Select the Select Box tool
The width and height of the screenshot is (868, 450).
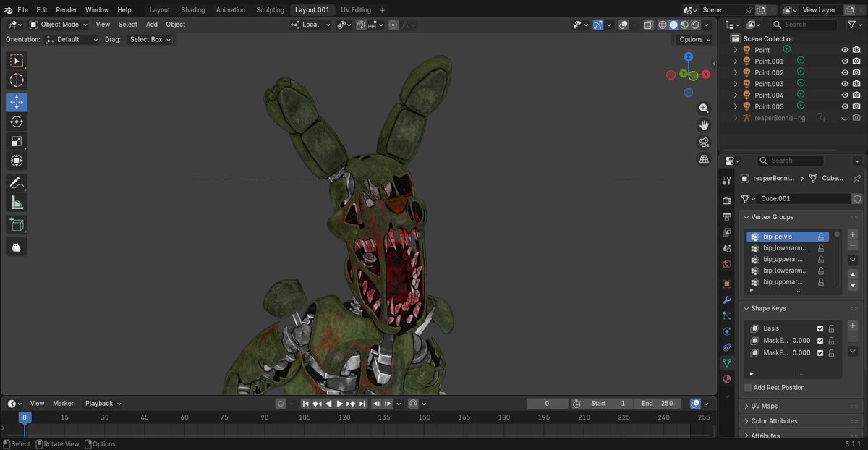click(17, 61)
